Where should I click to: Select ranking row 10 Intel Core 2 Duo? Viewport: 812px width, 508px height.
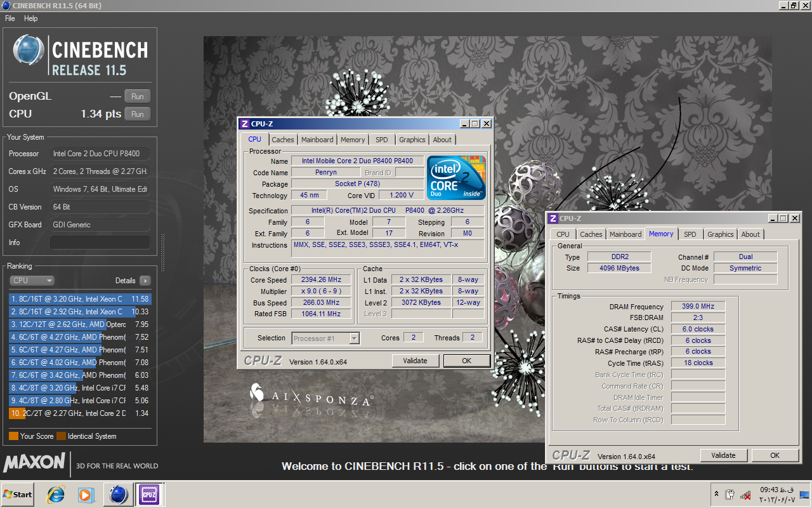click(80, 413)
